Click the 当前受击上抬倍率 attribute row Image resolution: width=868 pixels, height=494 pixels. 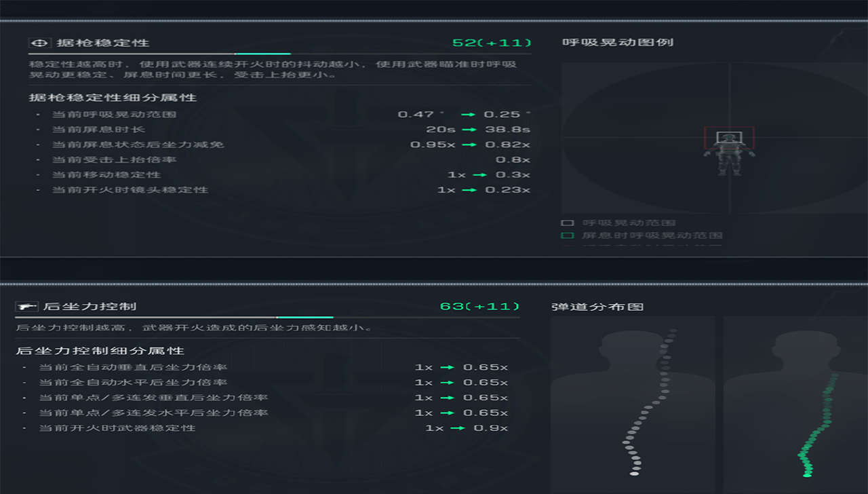114,160
